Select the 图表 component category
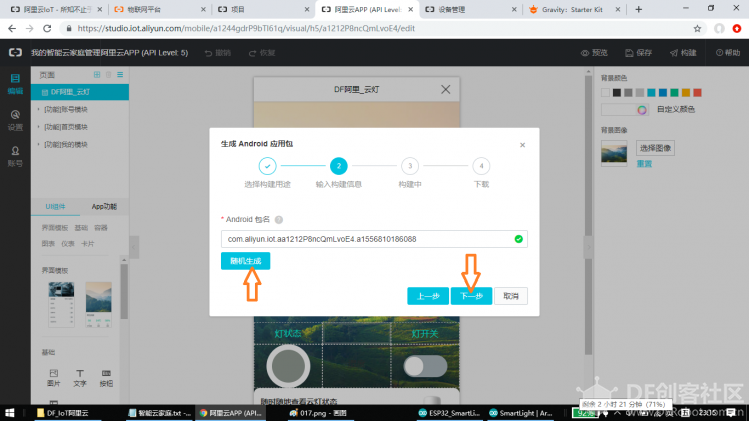Viewport: 749px width, 421px height. click(x=48, y=244)
